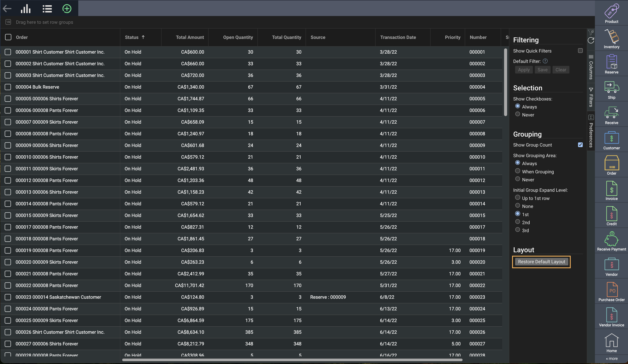Viewport: 628px width, 364px height.
Task: Switch to the list view icon
Action: tap(47, 9)
